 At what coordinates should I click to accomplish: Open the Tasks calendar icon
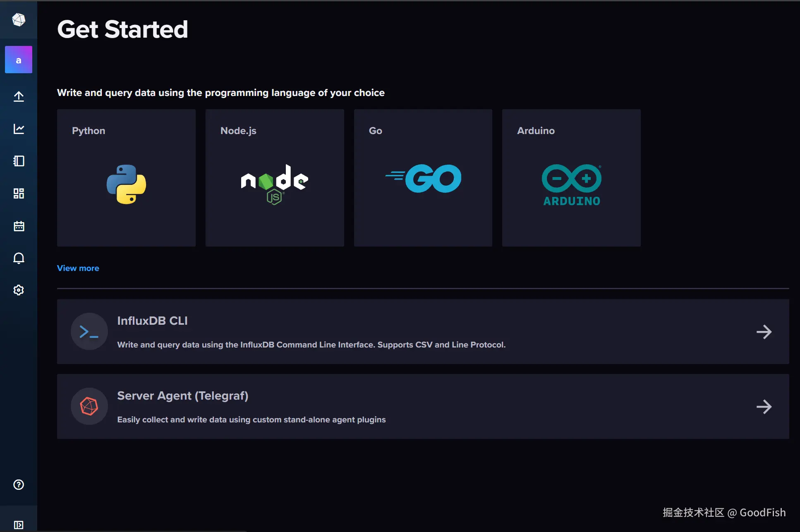pyautogui.click(x=19, y=226)
